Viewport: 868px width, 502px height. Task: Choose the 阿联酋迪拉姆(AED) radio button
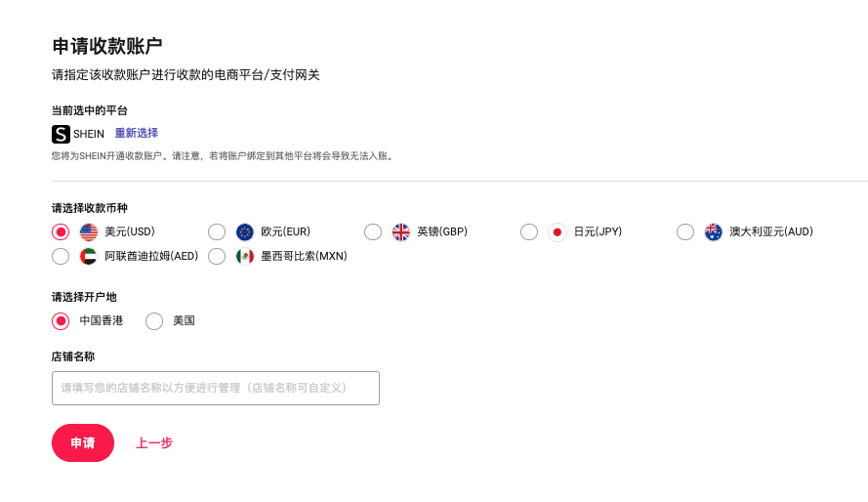[x=61, y=256]
